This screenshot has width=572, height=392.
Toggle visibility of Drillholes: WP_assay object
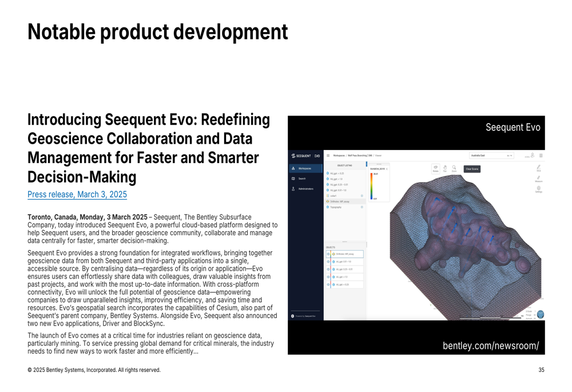coord(328,254)
